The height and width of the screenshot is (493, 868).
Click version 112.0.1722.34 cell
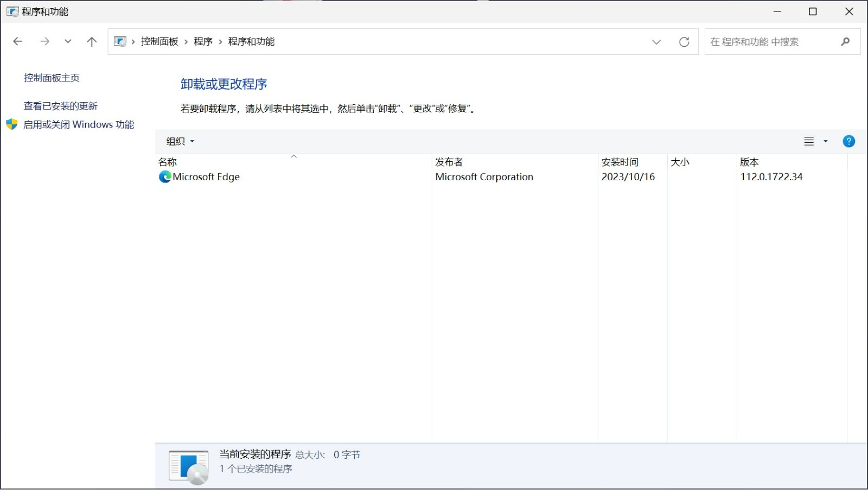771,176
